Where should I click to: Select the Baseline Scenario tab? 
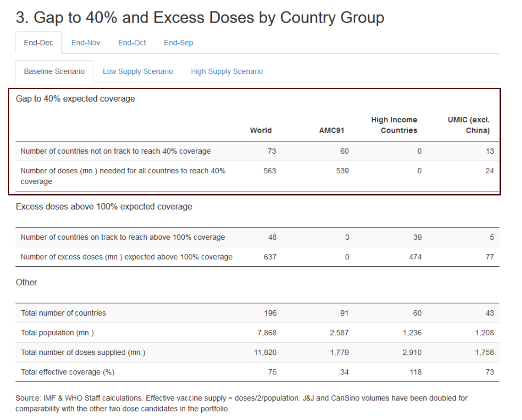pyautogui.click(x=54, y=71)
